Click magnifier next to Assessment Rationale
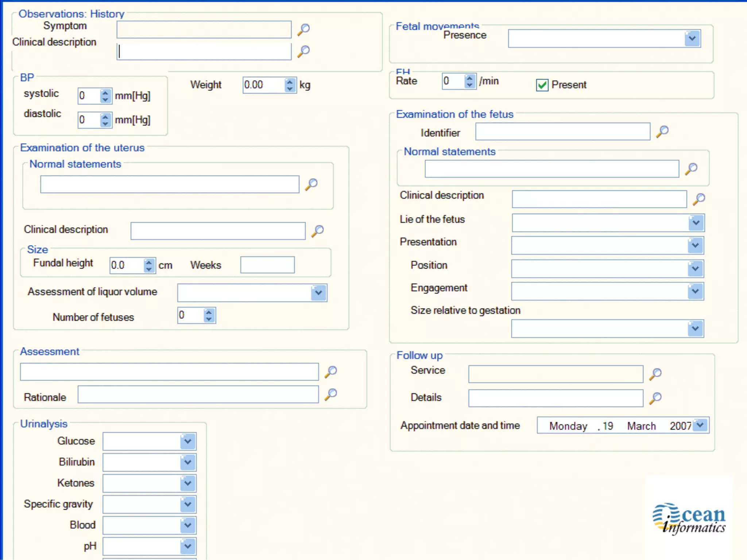This screenshot has width=747, height=560. 331,394
